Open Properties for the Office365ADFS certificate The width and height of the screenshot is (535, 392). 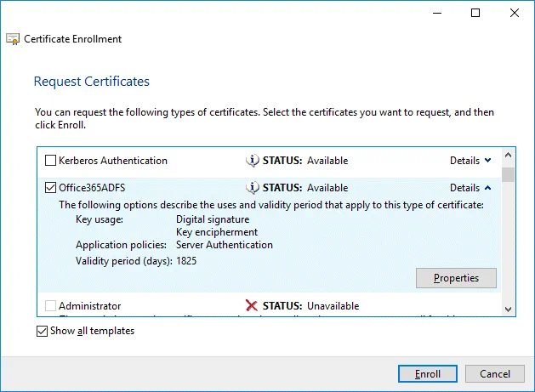pos(456,278)
